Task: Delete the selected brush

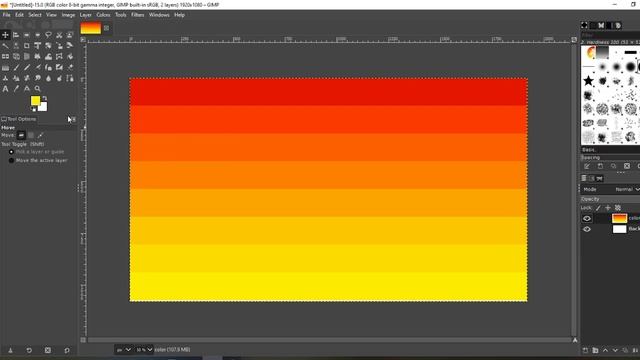Action: [627, 166]
